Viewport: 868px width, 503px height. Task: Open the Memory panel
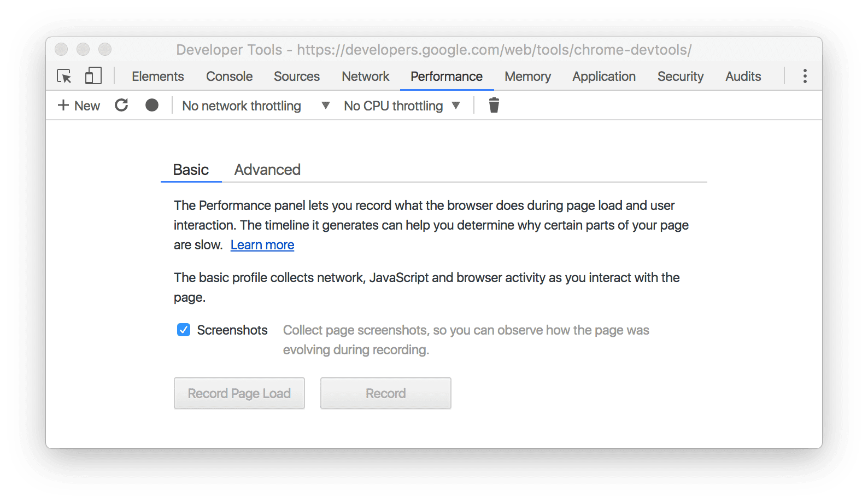pos(527,76)
